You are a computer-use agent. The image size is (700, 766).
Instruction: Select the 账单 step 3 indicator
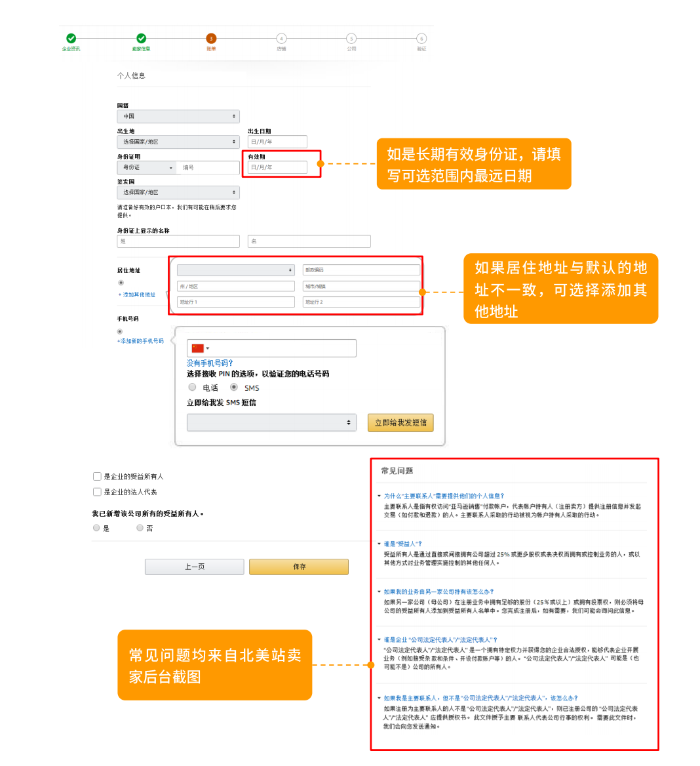(211, 38)
